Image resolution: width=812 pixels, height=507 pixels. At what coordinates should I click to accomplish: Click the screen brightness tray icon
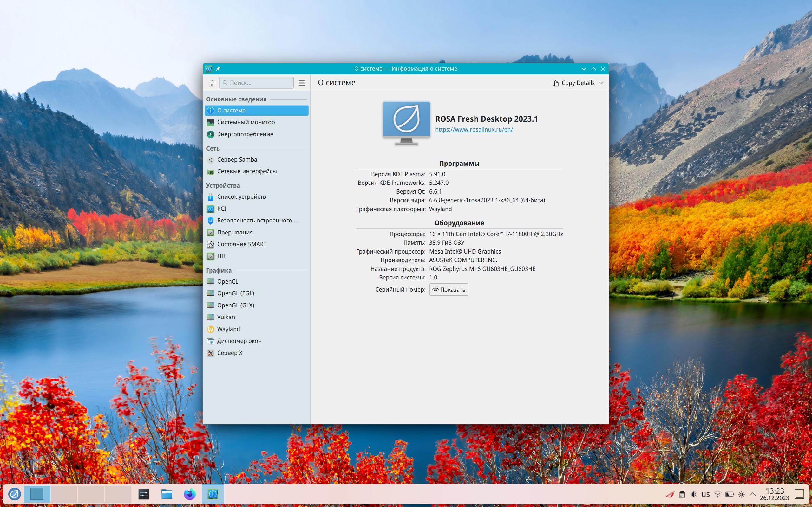point(741,494)
